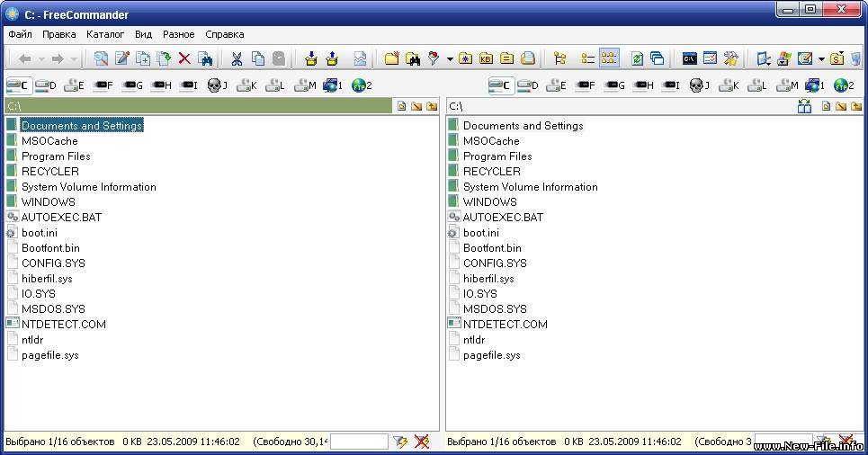Select pagefile.sys in the right panel

point(491,355)
